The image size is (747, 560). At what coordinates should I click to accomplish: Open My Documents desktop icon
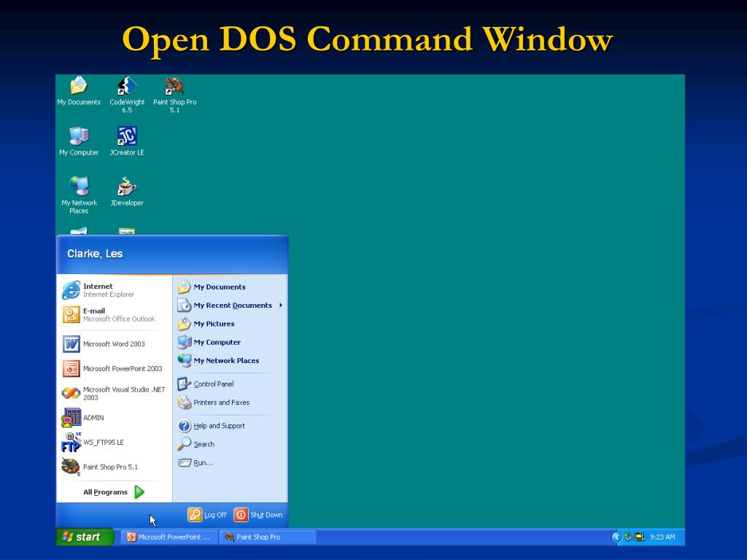(x=79, y=91)
